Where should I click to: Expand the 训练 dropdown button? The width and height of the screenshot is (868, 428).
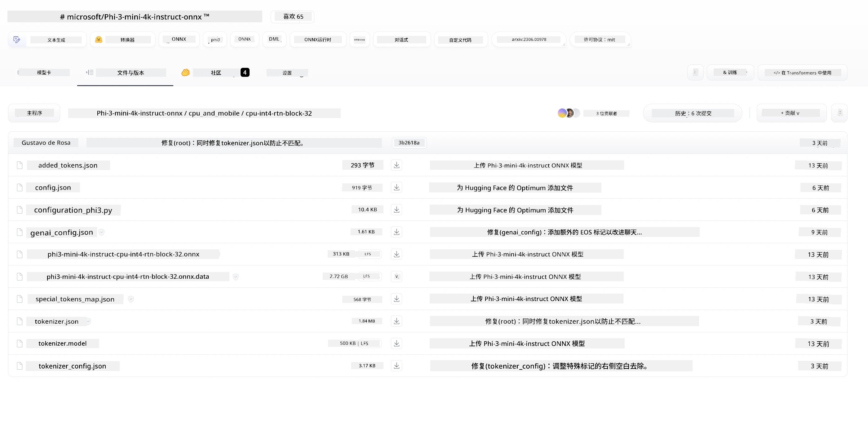(x=730, y=72)
